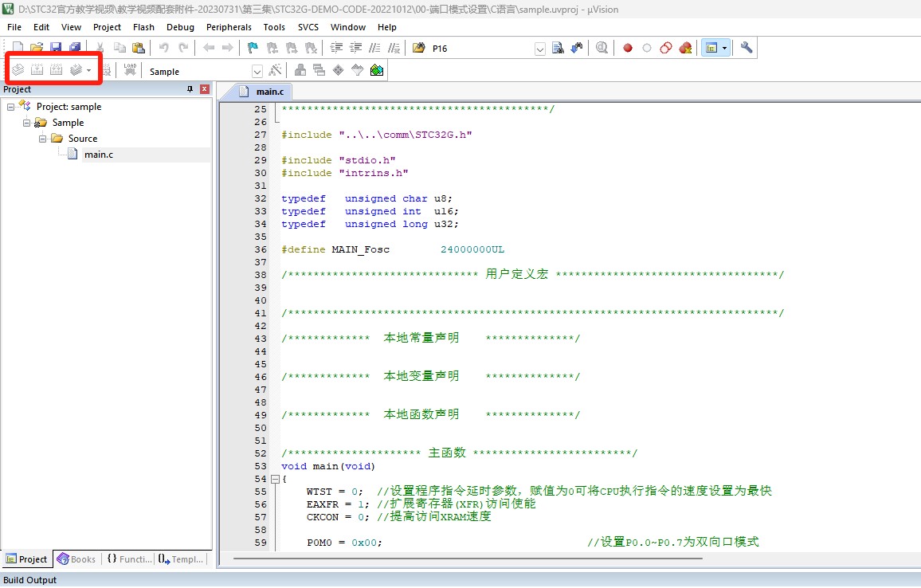Image resolution: width=921 pixels, height=588 pixels.
Task: Click the Copy icon
Action: 120,48
